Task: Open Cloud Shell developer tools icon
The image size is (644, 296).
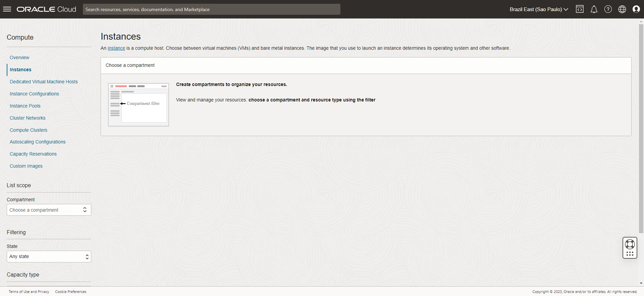Action: point(580,9)
